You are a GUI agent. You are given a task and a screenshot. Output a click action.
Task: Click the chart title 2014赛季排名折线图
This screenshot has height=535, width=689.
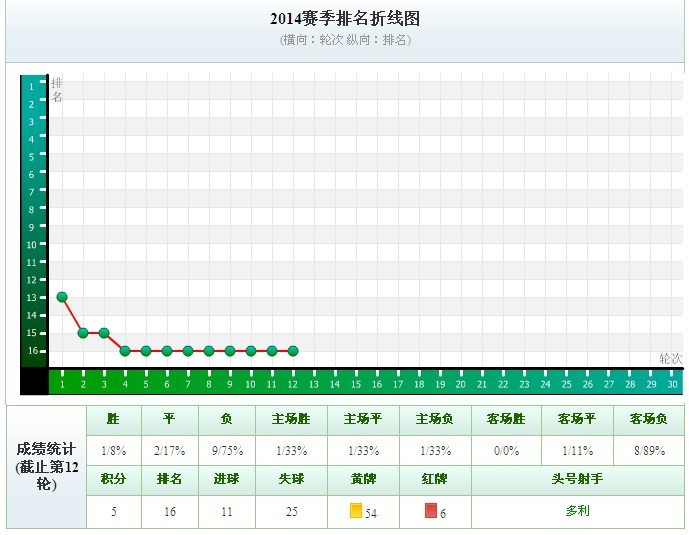point(345,18)
